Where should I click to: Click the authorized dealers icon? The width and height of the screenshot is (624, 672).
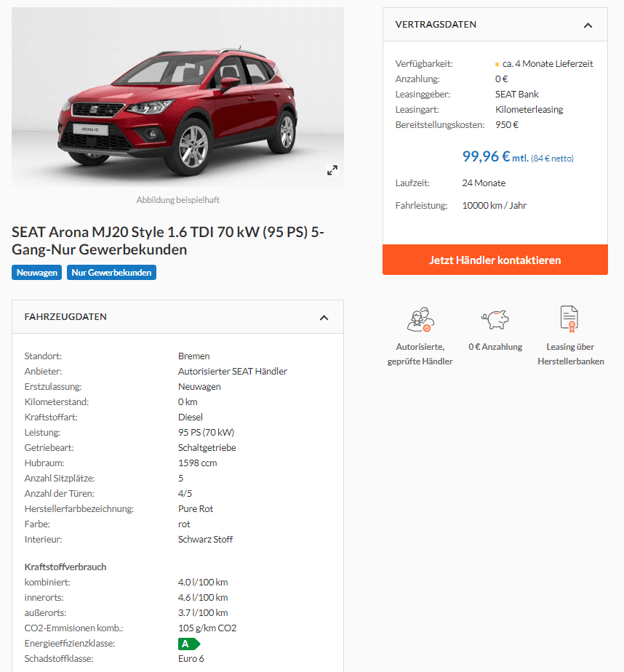(420, 319)
